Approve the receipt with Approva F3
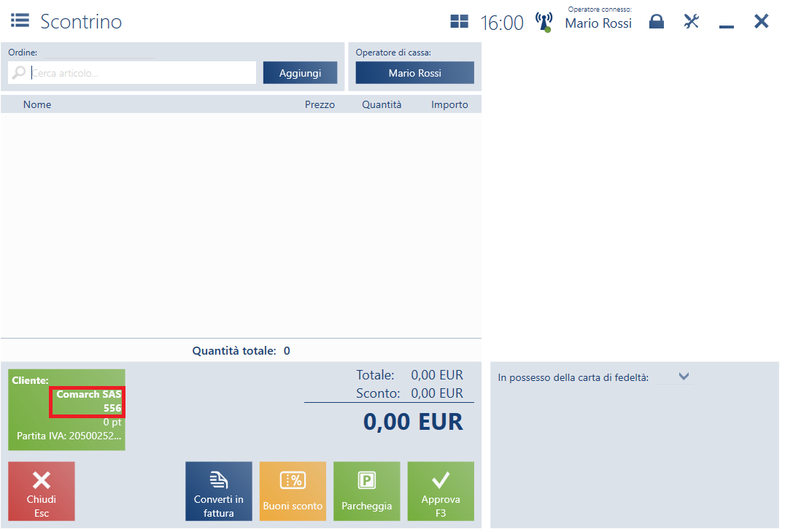This screenshot has width=785, height=532. [x=441, y=491]
